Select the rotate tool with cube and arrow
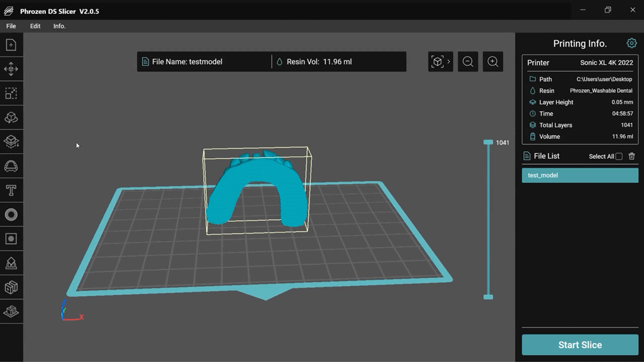 (x=11, y=118)
